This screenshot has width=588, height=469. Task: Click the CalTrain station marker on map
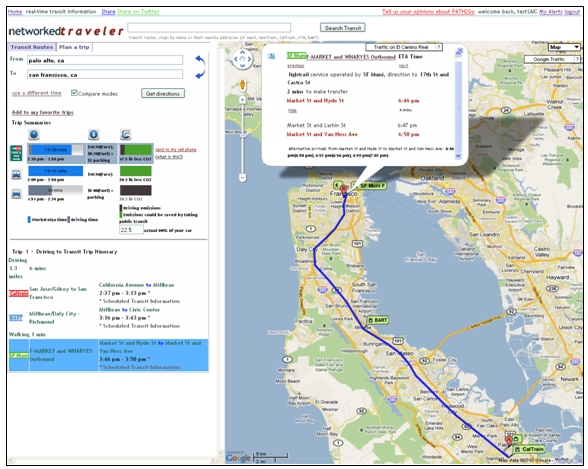coord(529,449)
